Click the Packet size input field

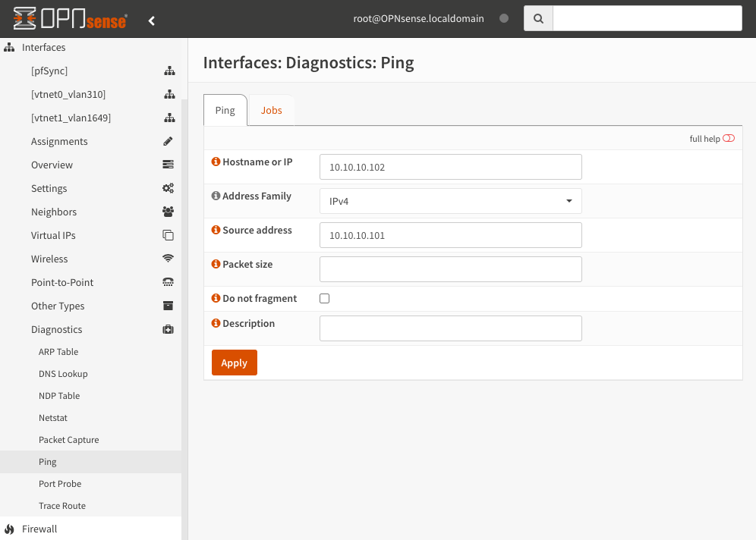click(450, 269)
